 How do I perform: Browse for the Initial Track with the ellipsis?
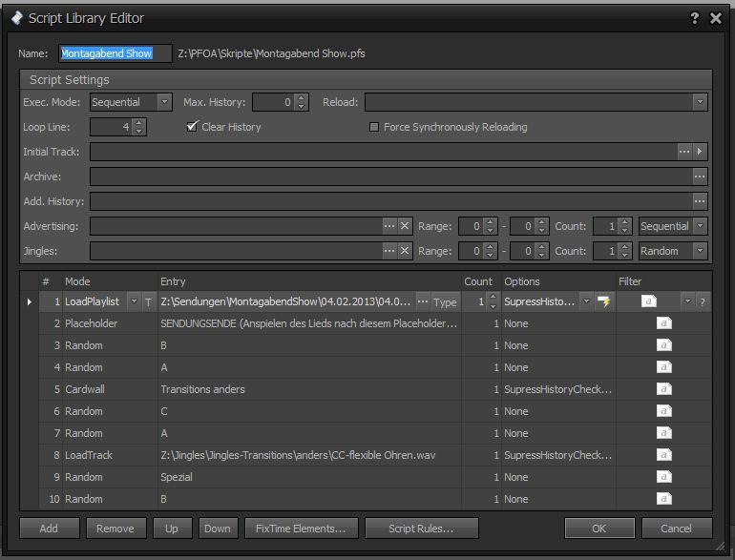(684, 152)
